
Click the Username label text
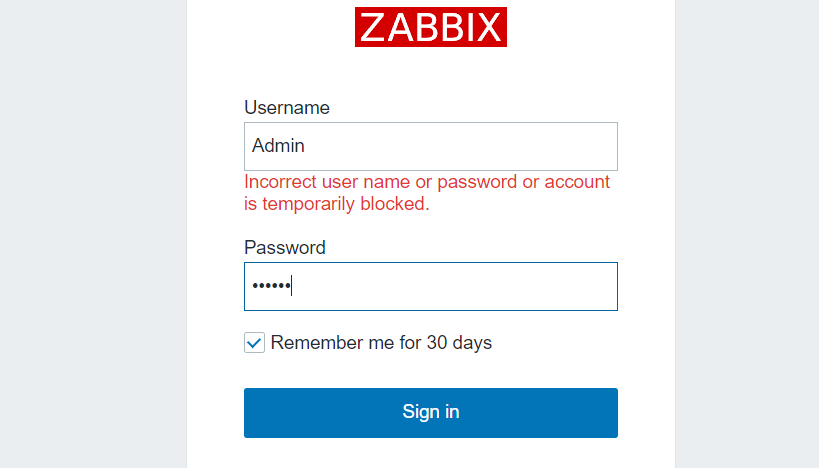[x=287, y=108]
